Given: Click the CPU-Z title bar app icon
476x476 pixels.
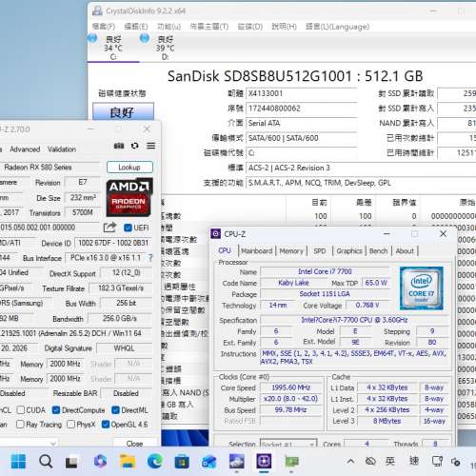Looking at the screenshot, I should click(x=216, y=234).
